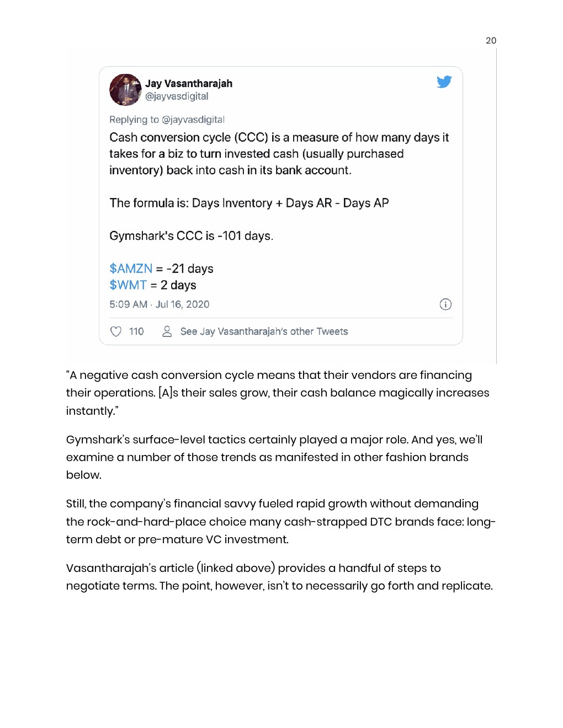Viewport: 563px width, 728px height.
Task: Click page number 20
Action: (x=491, y=41)
